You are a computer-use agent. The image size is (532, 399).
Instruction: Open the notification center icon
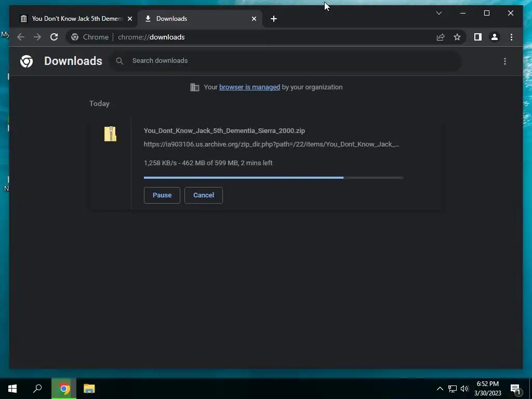516,389
